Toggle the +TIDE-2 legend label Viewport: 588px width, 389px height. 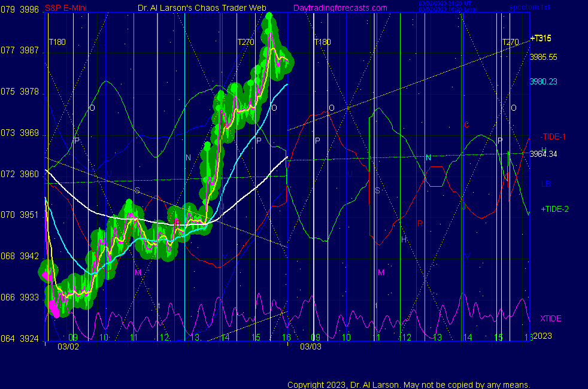click(x=554, y=209)
